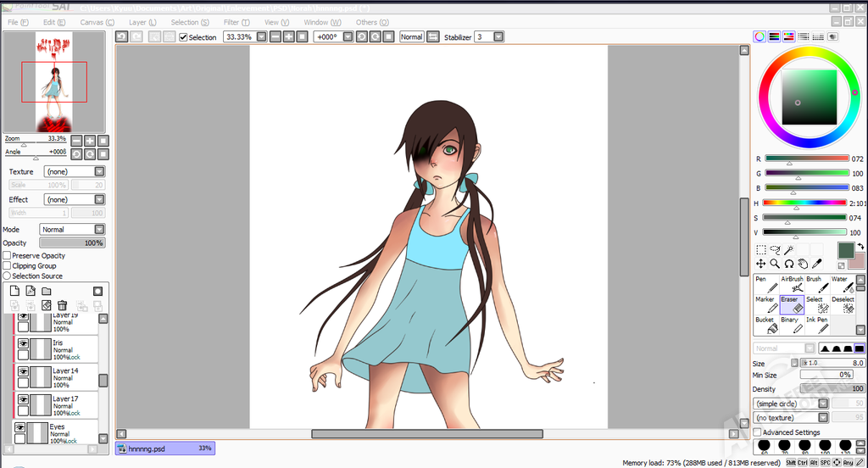
Task: Open the layer blending Mode dropdown
Action: click(x=99, y=229)
